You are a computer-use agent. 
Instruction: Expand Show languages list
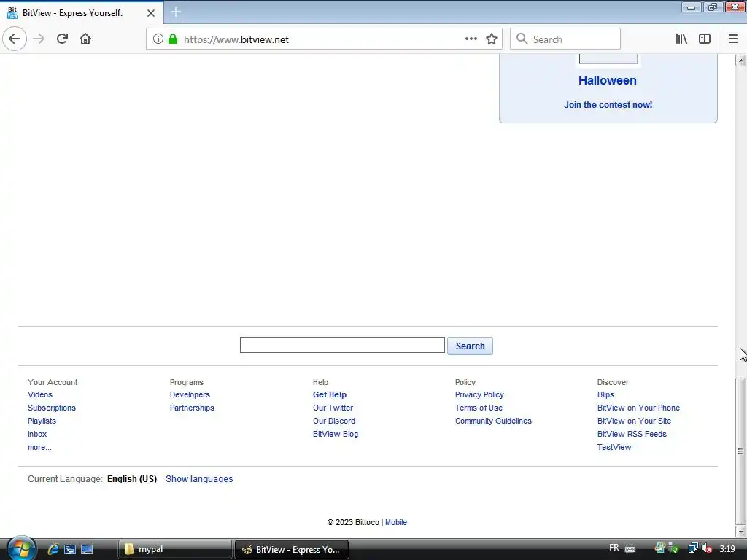click(199, 479)
